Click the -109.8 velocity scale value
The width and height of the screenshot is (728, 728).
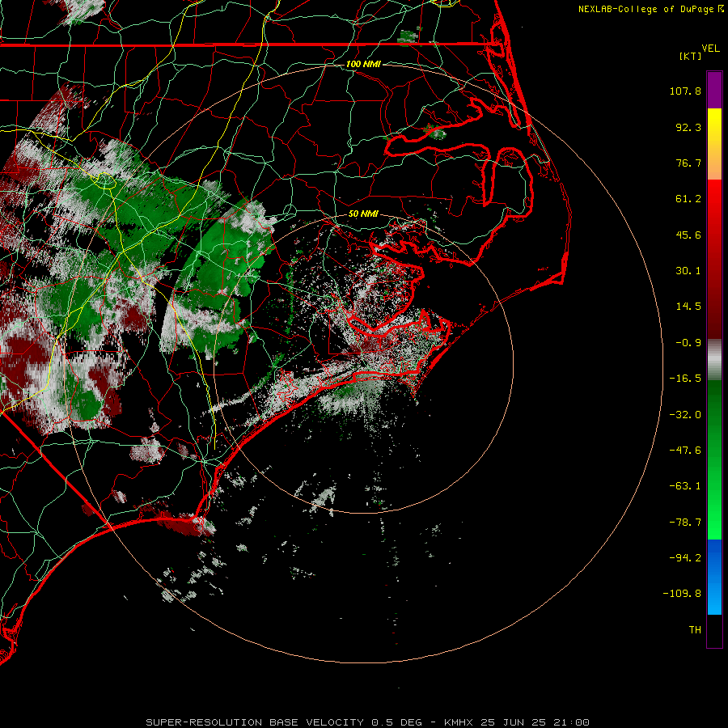(x=682, y=594)
